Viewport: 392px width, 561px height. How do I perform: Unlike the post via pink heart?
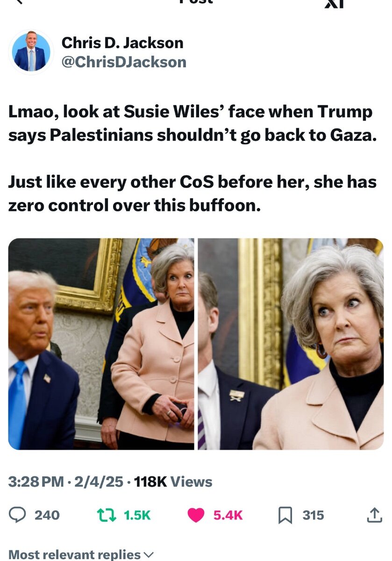(x=197, y=515)
